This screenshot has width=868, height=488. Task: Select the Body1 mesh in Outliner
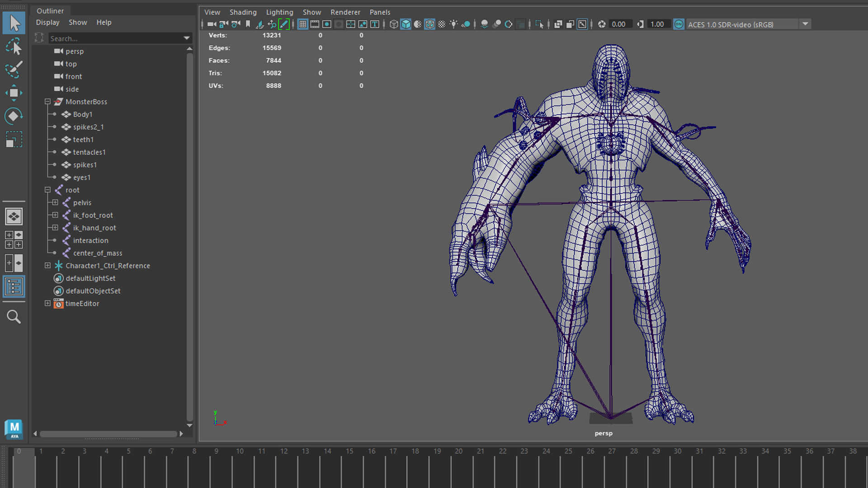(83, 114)
